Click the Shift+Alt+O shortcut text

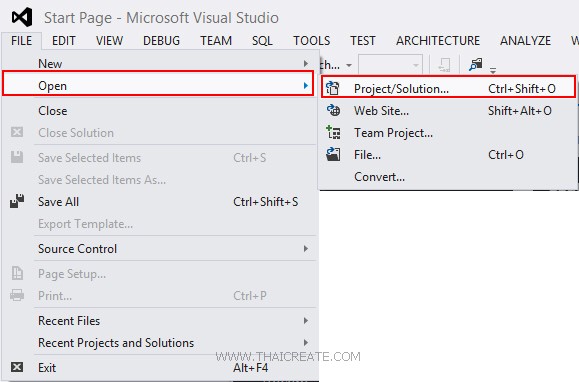click(x=520, y=110)
